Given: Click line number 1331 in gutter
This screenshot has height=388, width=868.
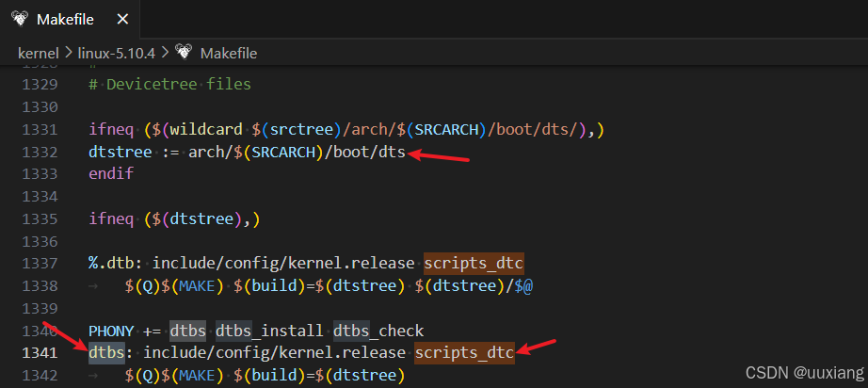Looking at the screenshot, I should point(40,130).
